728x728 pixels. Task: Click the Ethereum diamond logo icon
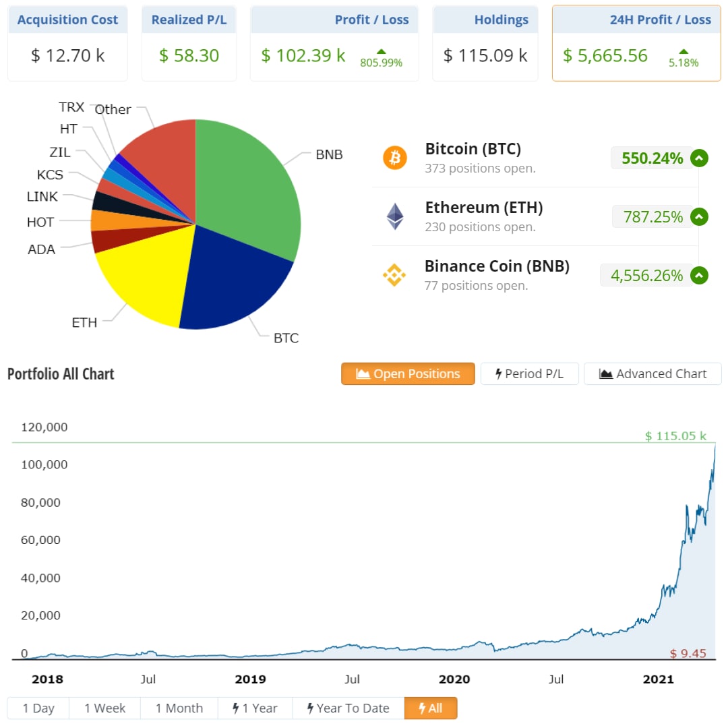click(x=395, y=216)
